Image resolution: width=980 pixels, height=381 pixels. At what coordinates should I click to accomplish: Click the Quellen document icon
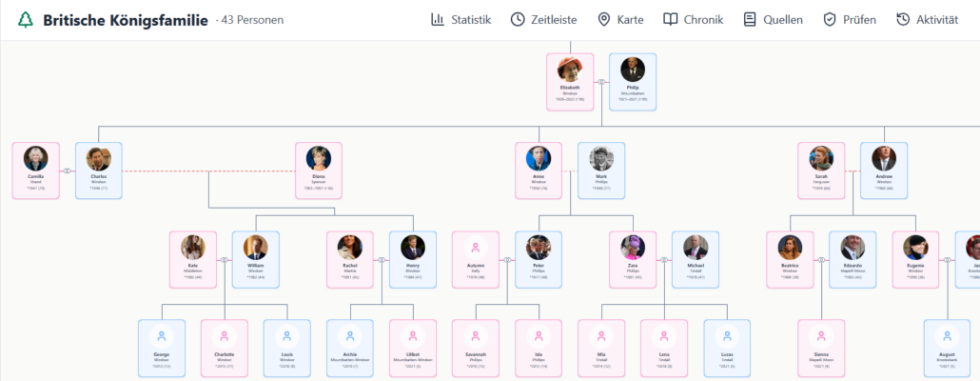point(750,19)
